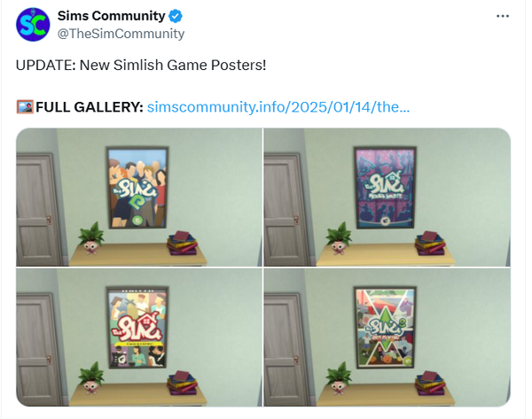The height and width of the screenshot is (419, 532).
Task: Click the door in the top-left image
Action: 38,209
